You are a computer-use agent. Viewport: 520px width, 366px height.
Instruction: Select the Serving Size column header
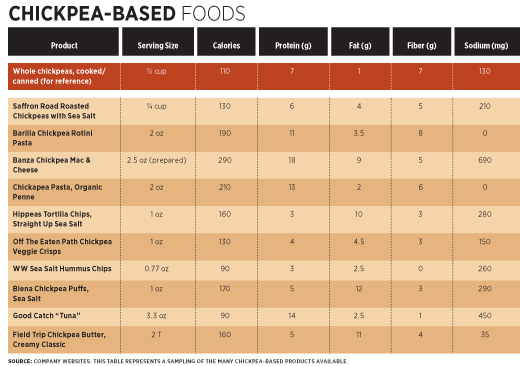click(x=158, y=42)
